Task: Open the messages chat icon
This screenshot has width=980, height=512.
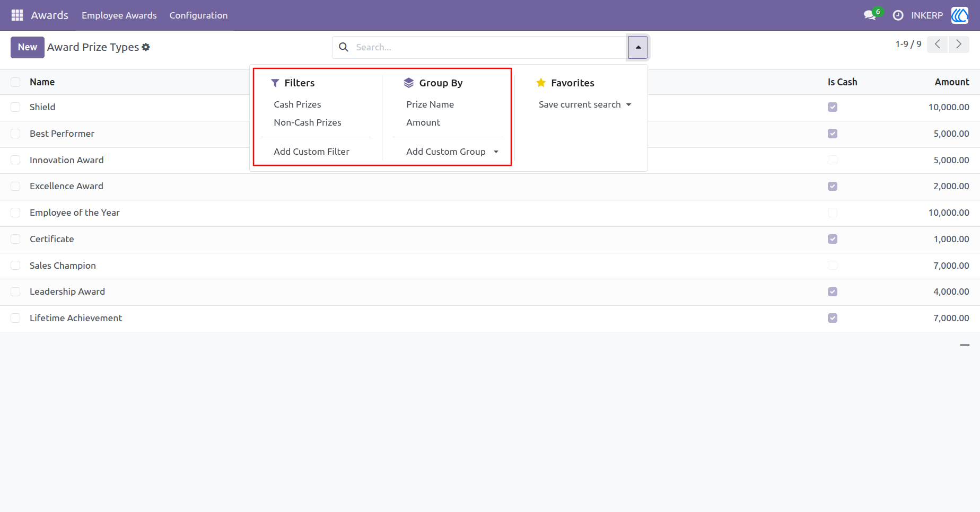Action: (x=870, y=15)
